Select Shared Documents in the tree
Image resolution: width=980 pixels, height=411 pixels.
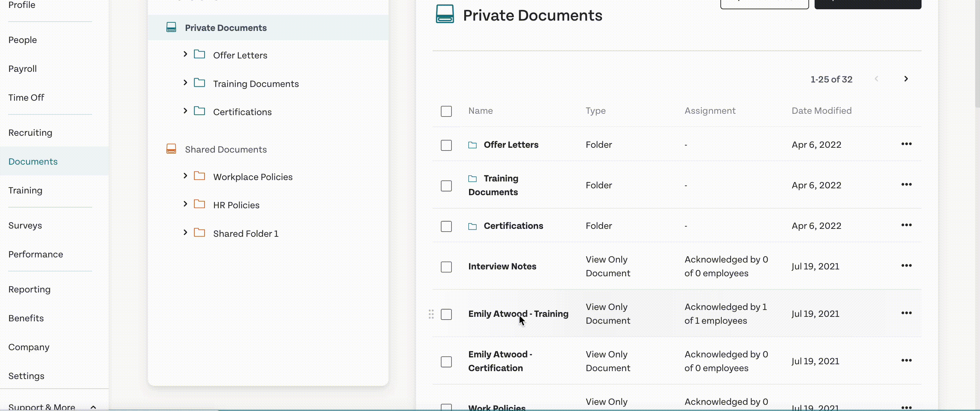[x=226, y=149]
